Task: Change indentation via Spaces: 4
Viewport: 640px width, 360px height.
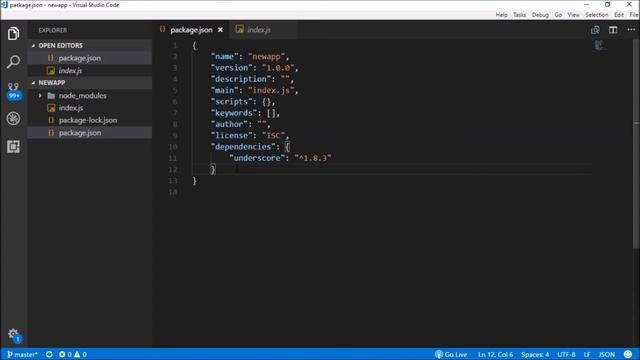Action: [x=535, y=354]
